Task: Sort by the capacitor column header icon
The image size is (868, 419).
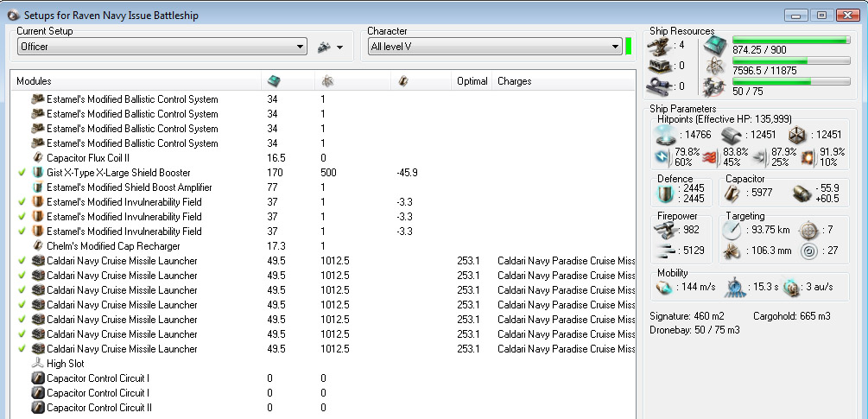Action: 403,81
